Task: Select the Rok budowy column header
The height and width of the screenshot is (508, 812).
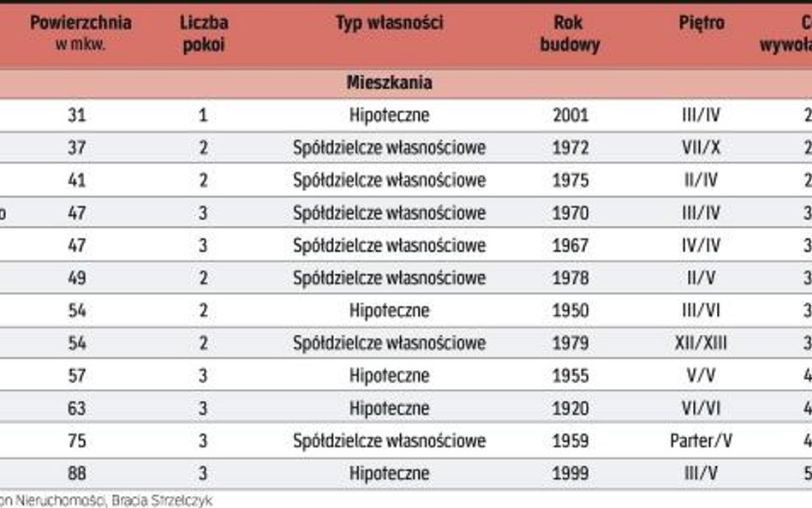Action: 570,33
